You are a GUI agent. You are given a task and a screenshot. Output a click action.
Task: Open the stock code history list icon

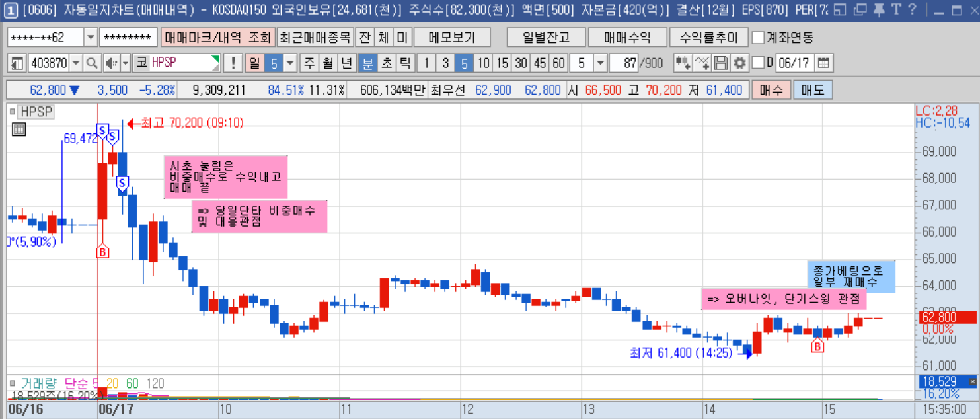18,63
